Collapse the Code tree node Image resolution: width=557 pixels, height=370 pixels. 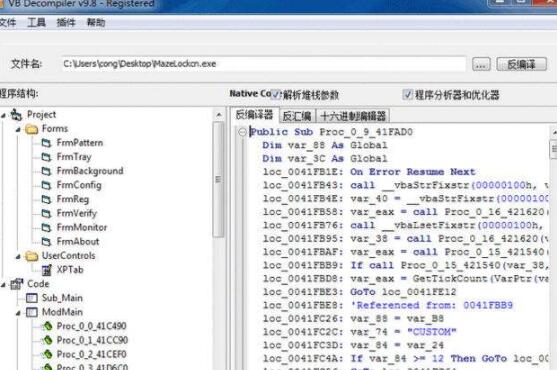(3, 284)
